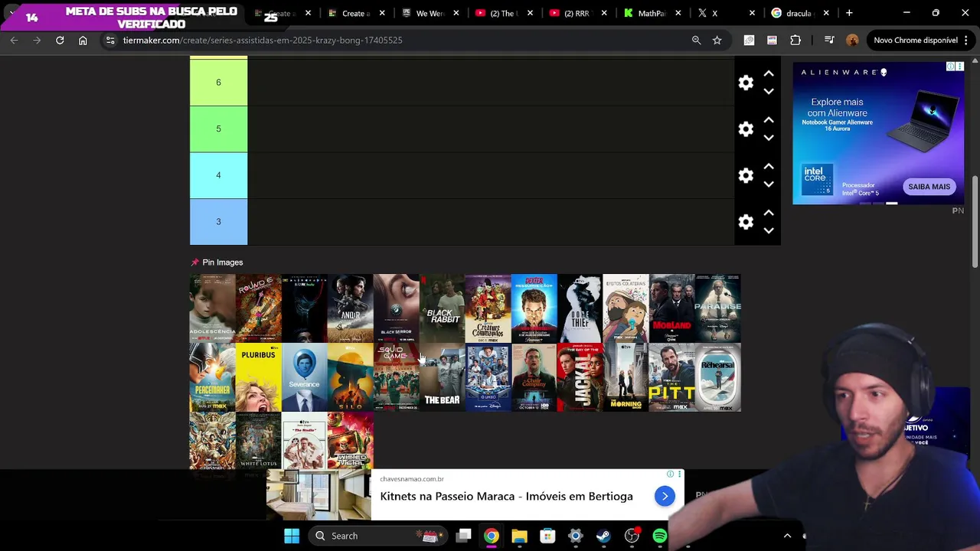980x551 pixels.
Task: Open the page zoom magnifier icon
Action: click(696, 40)
